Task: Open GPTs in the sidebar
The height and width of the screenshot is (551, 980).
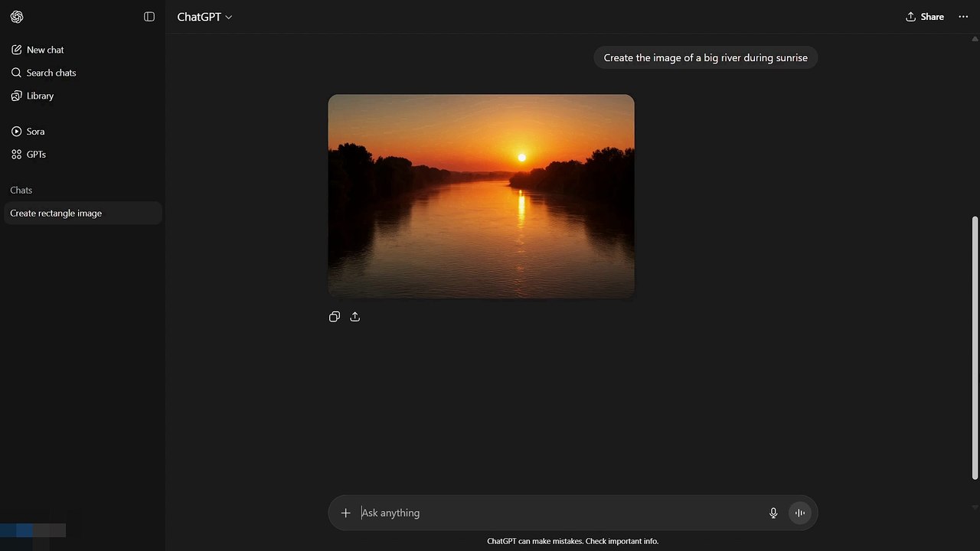Action: click(83, 155)
